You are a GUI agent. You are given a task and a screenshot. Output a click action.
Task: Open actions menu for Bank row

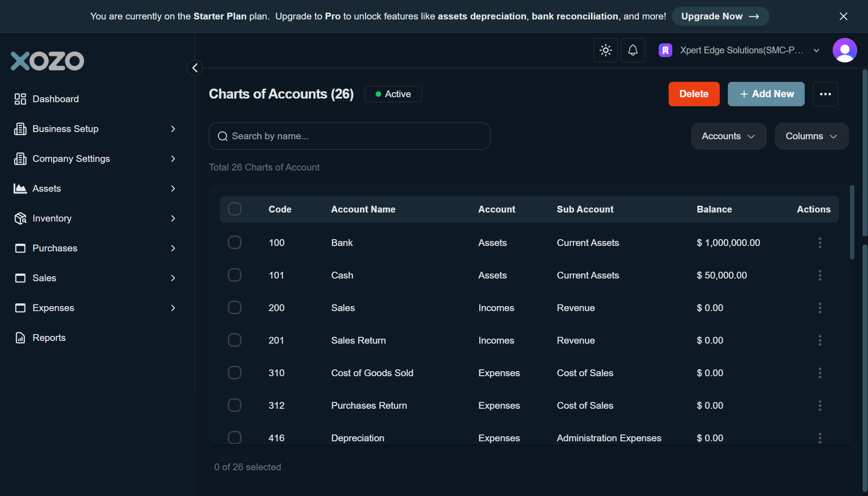[820, 243]
